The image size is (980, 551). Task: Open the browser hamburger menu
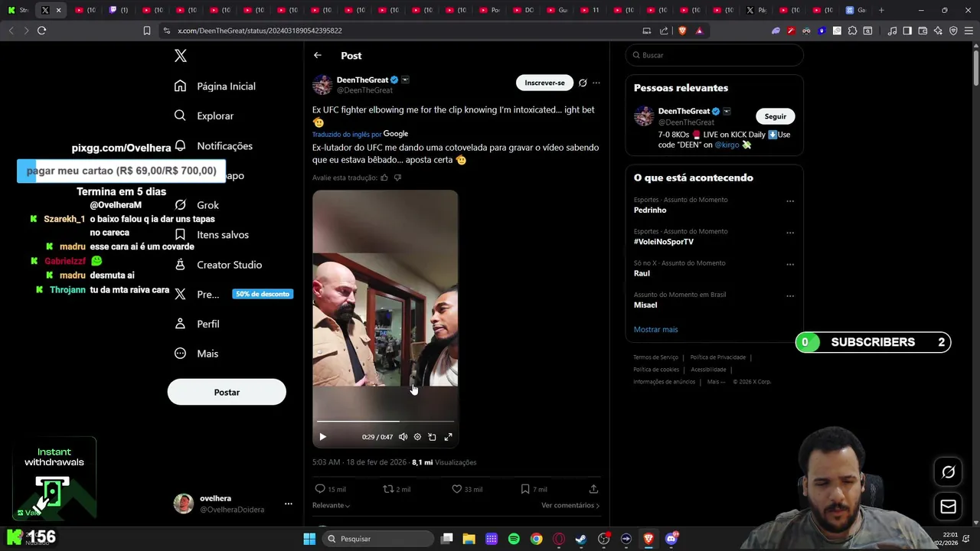pos(969,31)
